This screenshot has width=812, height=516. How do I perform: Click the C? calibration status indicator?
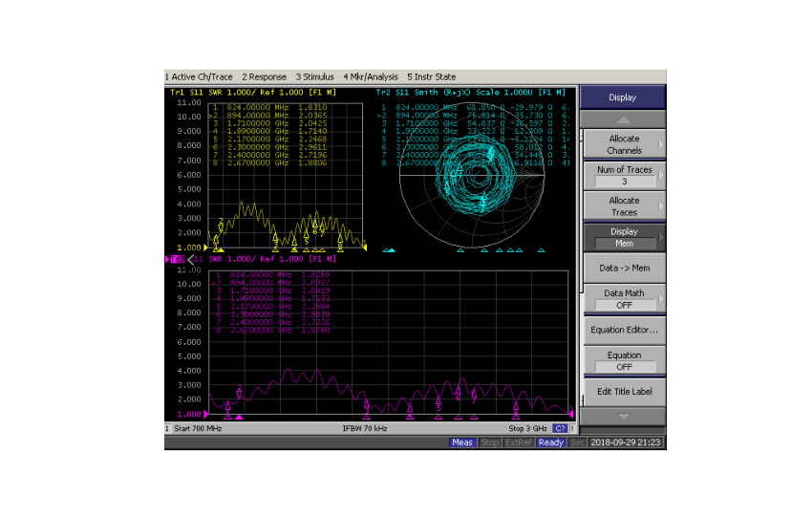pyautogui.click(x=562, y=428)
